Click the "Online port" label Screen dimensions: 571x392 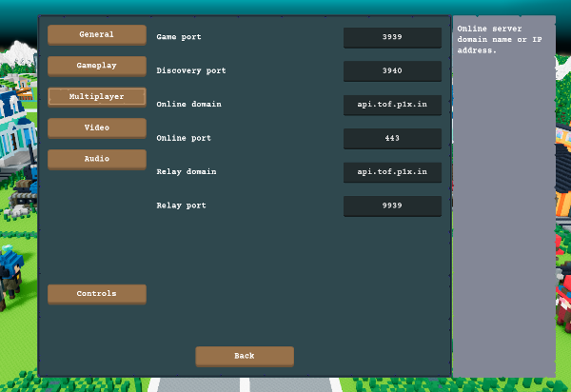(182, 139)
